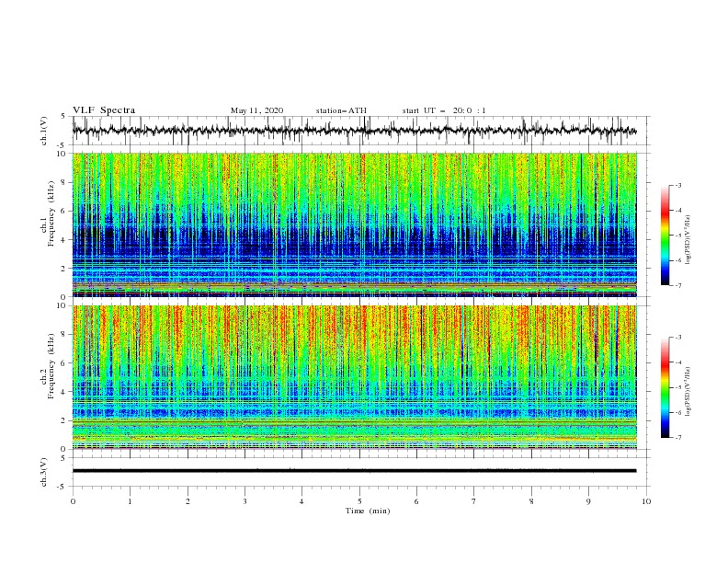The height and width of the screenshot is (563, 728).
Task: Click the ch.1 PSD color scale bar
Action: (x=665, y=236)
